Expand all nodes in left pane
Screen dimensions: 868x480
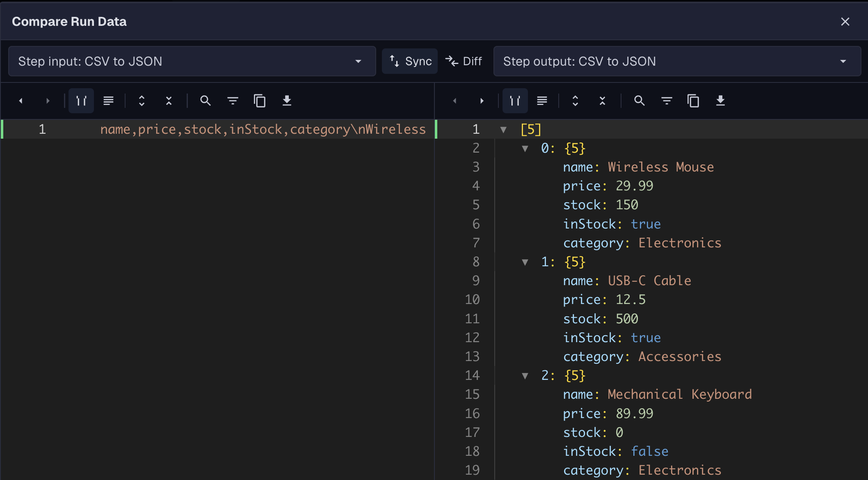tap(142, 101)
